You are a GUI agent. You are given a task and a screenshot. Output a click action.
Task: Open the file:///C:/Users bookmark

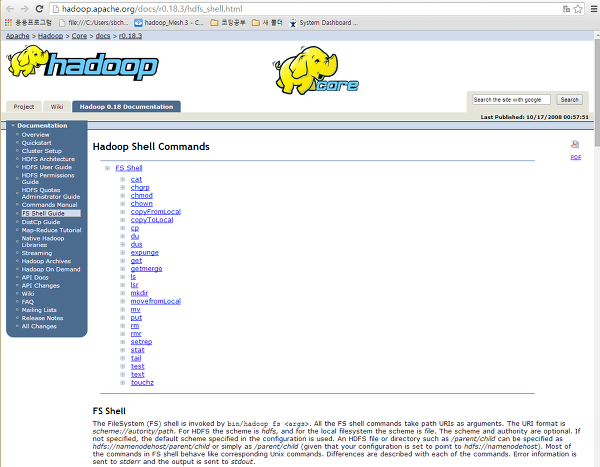point(93,23)
